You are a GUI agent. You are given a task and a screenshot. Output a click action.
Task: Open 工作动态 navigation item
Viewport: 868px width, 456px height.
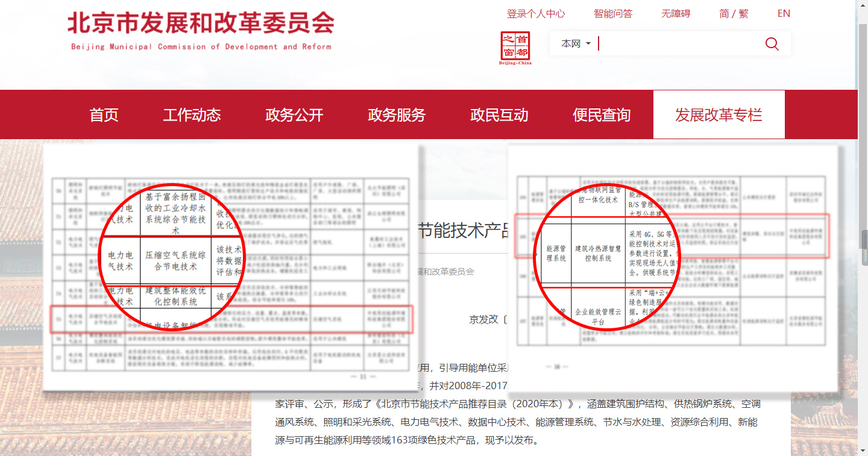(x=192, y=115)
